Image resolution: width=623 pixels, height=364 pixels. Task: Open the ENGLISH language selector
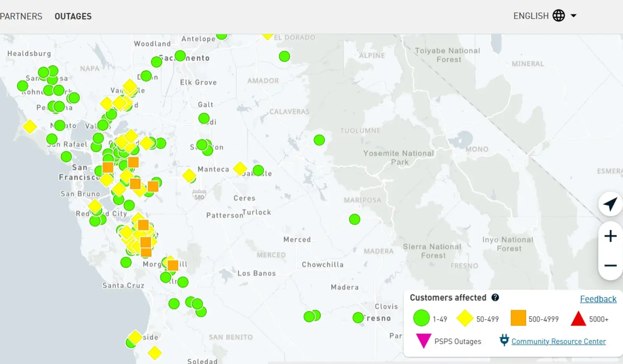[x=531, y=16]
